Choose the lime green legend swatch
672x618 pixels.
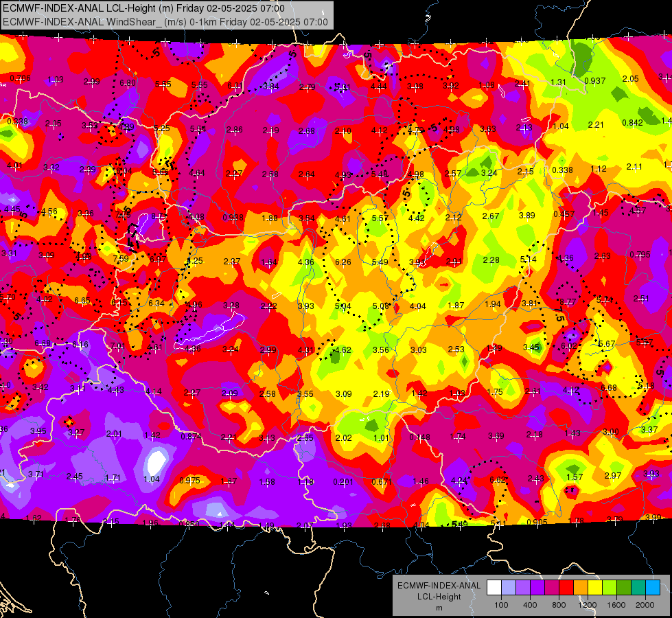[x=610, y=587]
